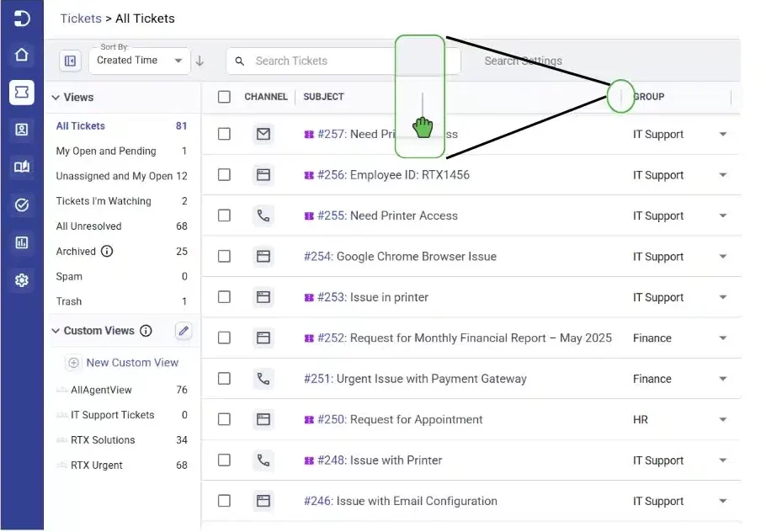The image size is (766, 532).
Task: Click the New Custom View link
Action: click(x=132, y=363)
